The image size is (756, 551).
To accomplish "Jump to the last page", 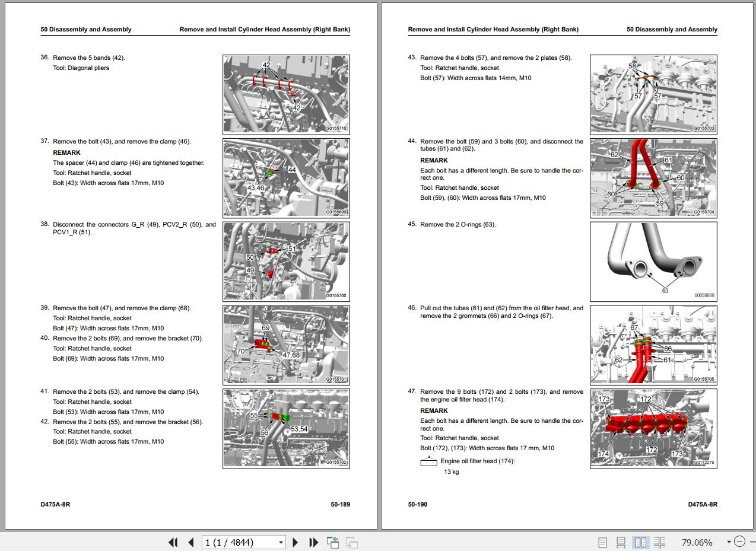I will [314, 542].
